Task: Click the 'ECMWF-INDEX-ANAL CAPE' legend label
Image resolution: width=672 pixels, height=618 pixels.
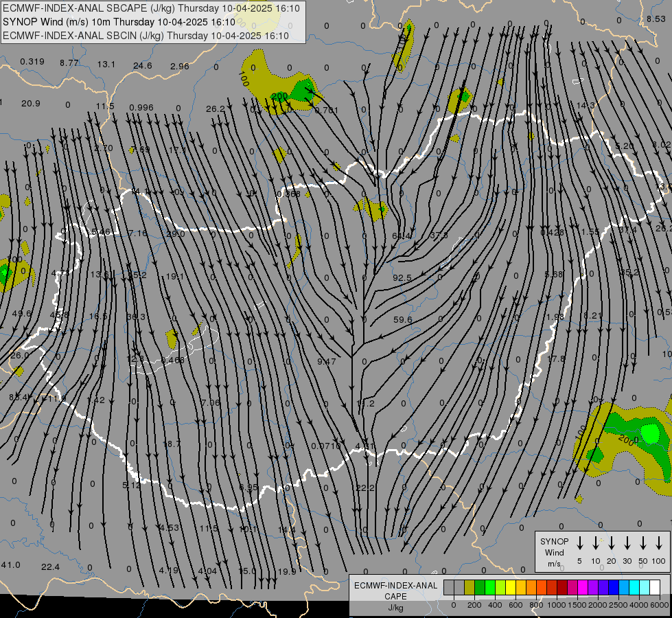Action: coord(395,591)
